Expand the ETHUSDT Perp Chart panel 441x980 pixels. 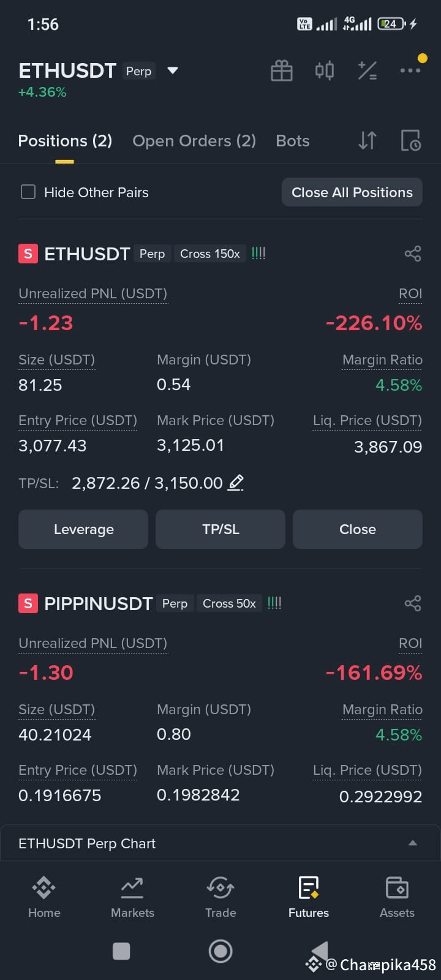[x=413, y=843]
